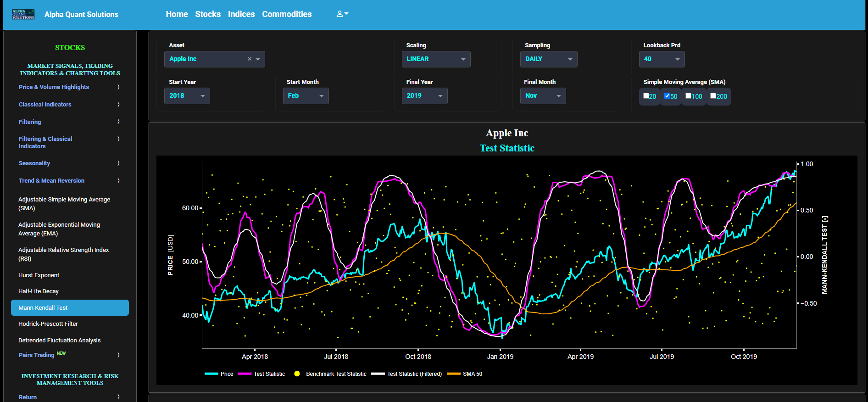This screenshot has height=402, width=868.
Task: Click the yellow Benchmark Test Statistic legend dot
Action: 297,374
